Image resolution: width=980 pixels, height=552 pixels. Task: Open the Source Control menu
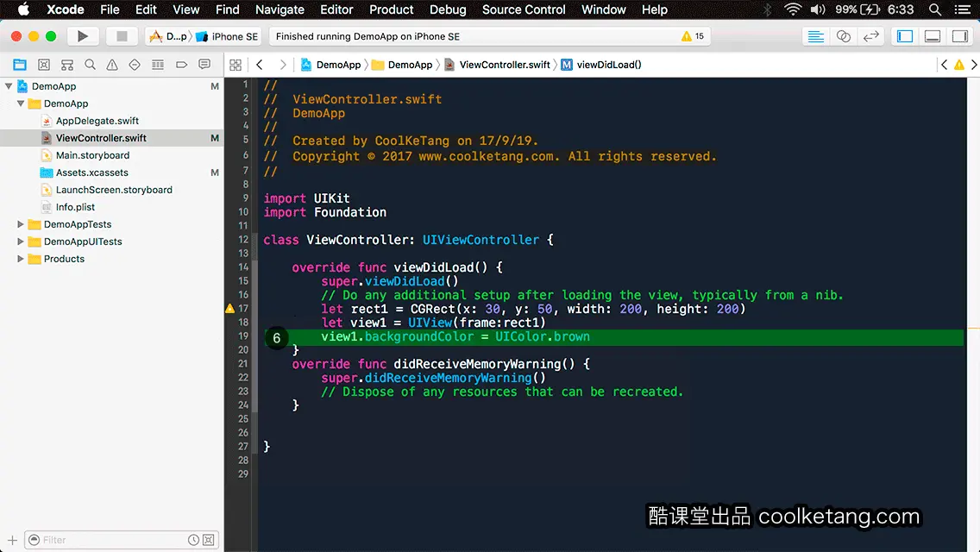click(x=524, y=9)
